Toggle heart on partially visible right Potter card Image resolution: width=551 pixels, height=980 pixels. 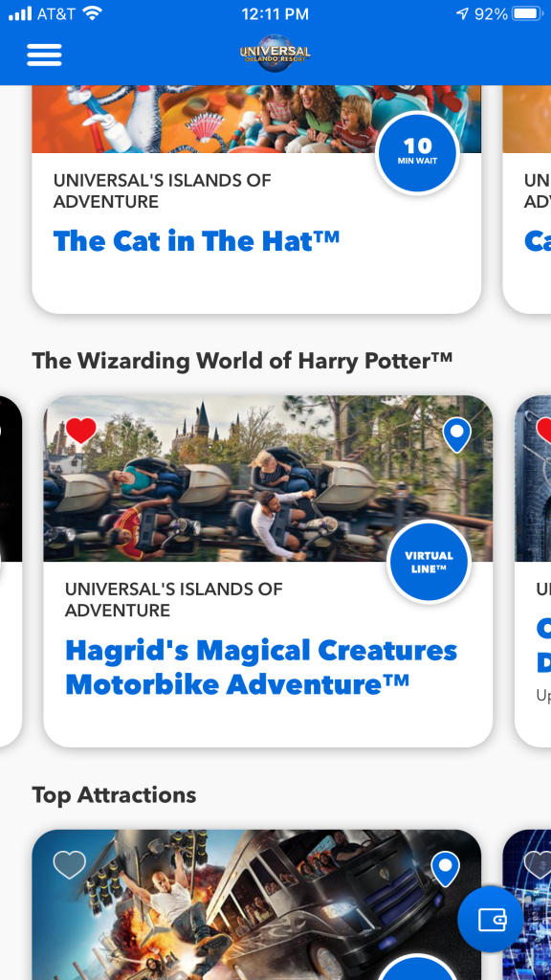click(543, 432)
